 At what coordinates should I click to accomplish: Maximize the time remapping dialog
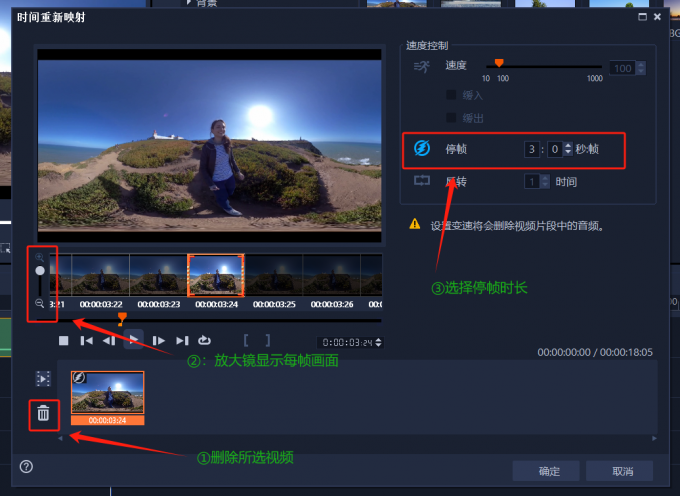pos(642,17)
